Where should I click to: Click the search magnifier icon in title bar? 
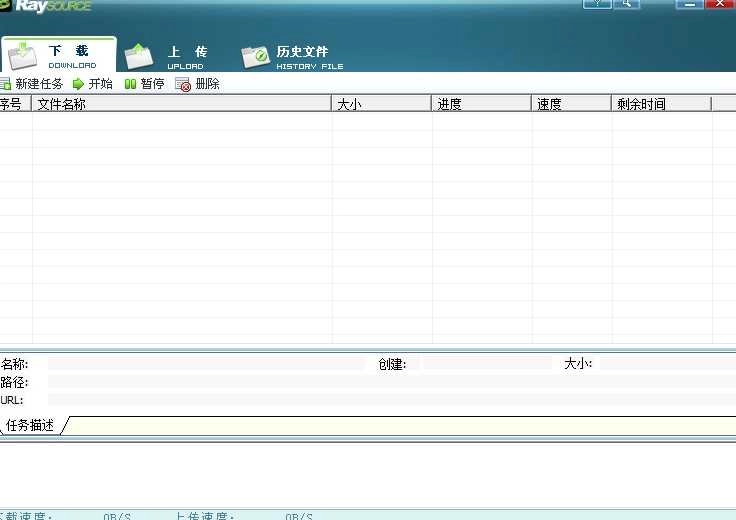(x=627, y=4)
